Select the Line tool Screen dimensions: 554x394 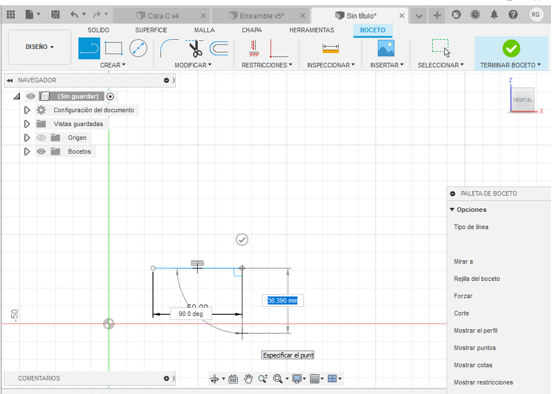tap(89, 48)
